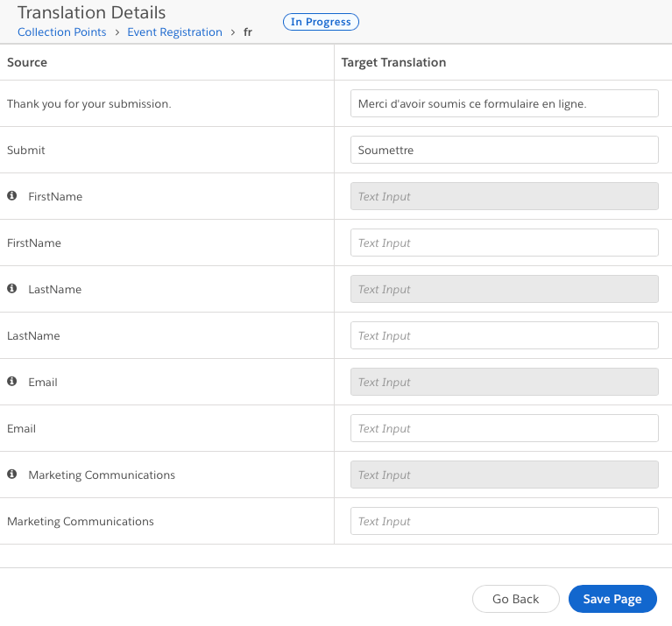Click the info icon beside first FirstName
Image resolution: width=672 pixels, height=626 pixels.
[x=12, y=196]
